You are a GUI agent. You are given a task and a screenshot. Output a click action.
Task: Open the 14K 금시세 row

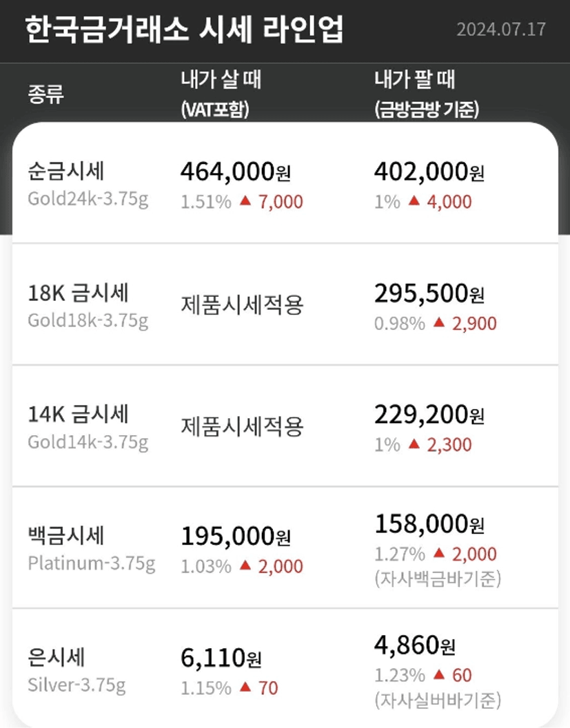[78, 414]
